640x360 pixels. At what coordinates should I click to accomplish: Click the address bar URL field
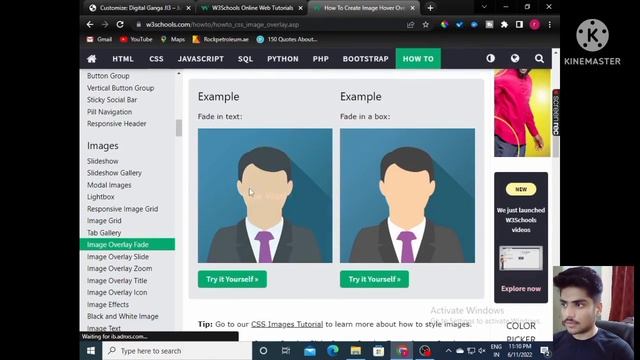[269, 24]
